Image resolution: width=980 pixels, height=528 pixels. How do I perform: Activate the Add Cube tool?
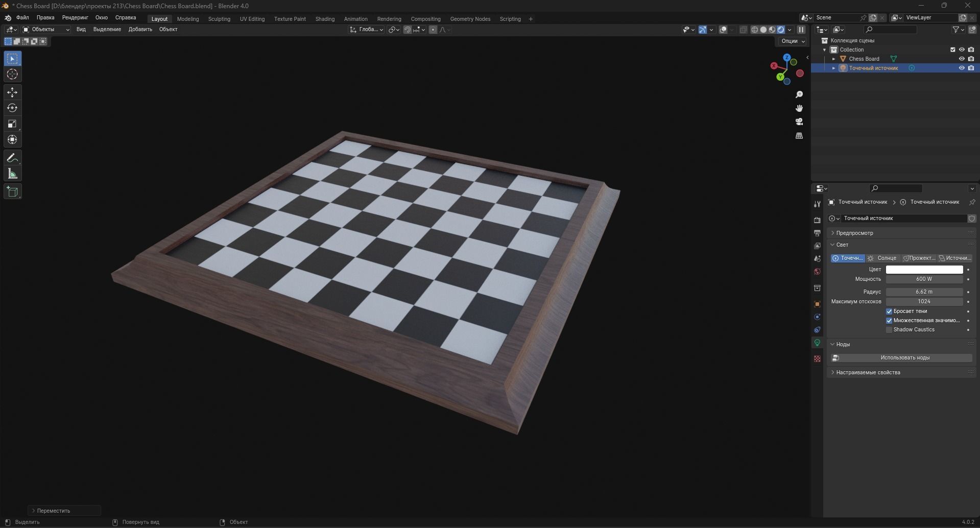tap(12, 191)
